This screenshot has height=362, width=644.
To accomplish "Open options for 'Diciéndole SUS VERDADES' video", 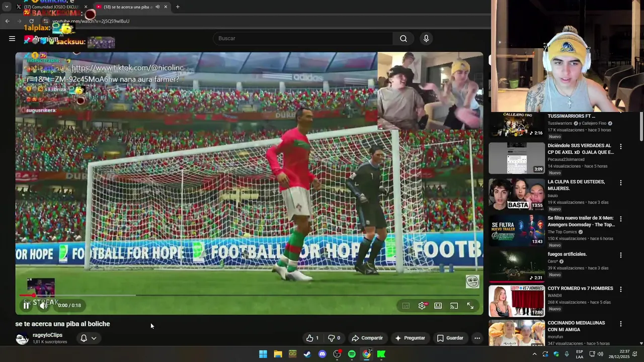I will [621, 146].
